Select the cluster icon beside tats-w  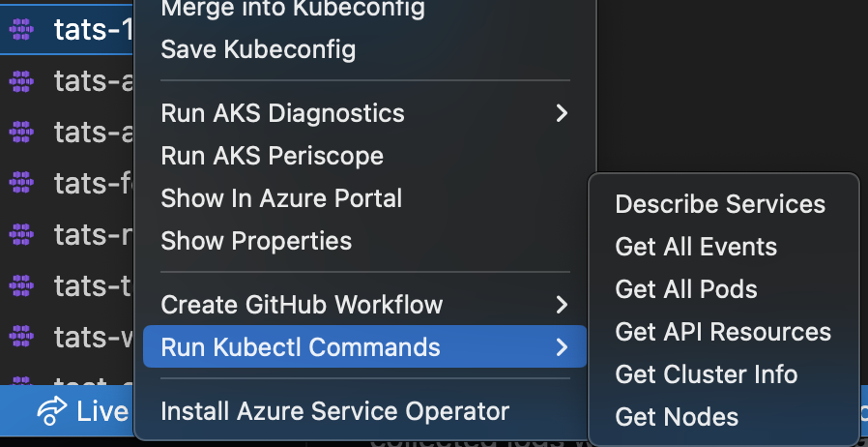click(x=21, y=337)
